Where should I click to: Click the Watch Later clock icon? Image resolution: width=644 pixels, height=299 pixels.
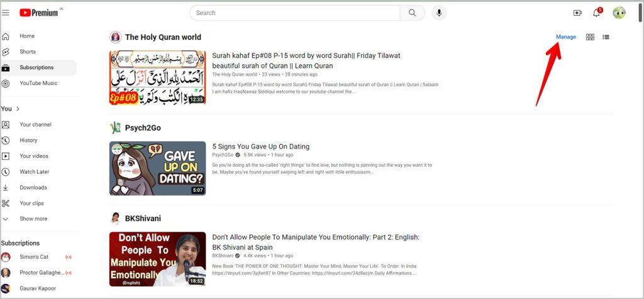[6, 172]
